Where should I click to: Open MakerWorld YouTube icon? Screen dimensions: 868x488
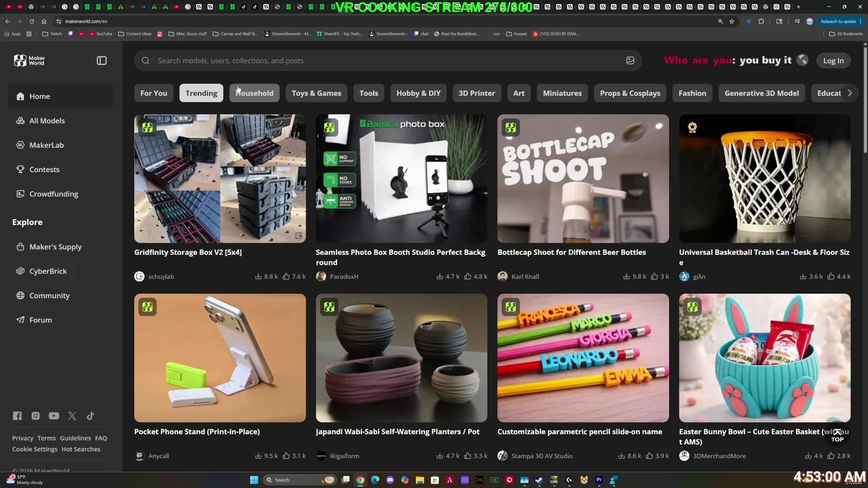click(54, 416)
